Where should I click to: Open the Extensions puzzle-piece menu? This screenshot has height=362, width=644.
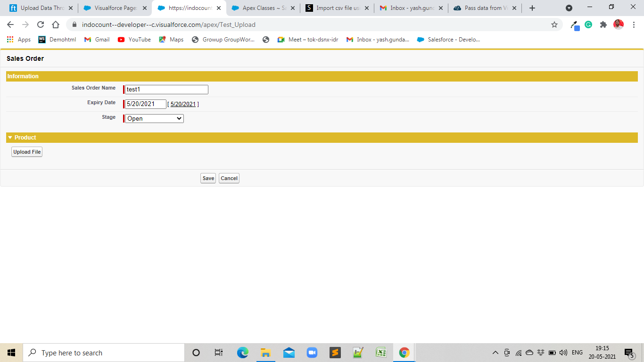(x=603, y=25)
